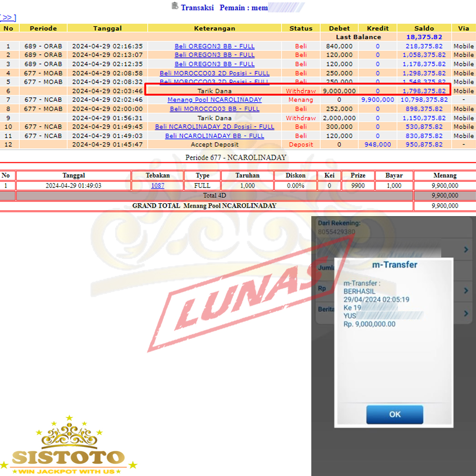Image resolution: width=476 pixels, height=476 pixels.
Task: Open Menang Pool NCAROLINADAY link
Action: coord(214,100)
